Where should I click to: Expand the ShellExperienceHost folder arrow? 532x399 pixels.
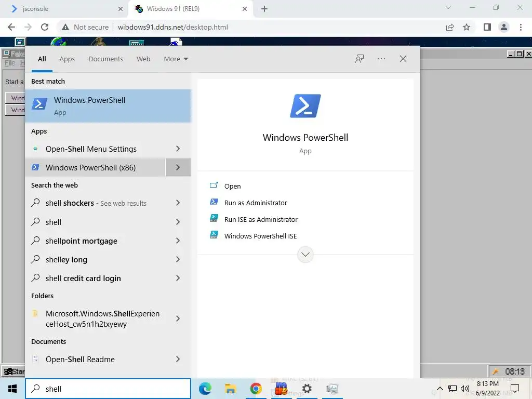coord(178,318)
